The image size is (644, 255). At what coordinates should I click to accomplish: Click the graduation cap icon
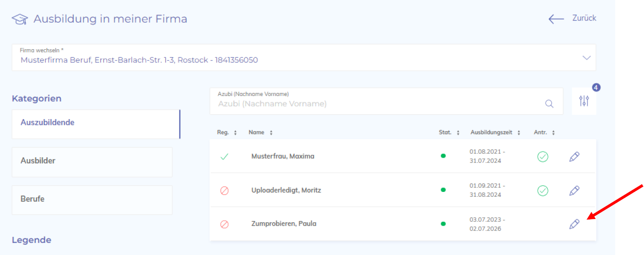click(20, 19)
